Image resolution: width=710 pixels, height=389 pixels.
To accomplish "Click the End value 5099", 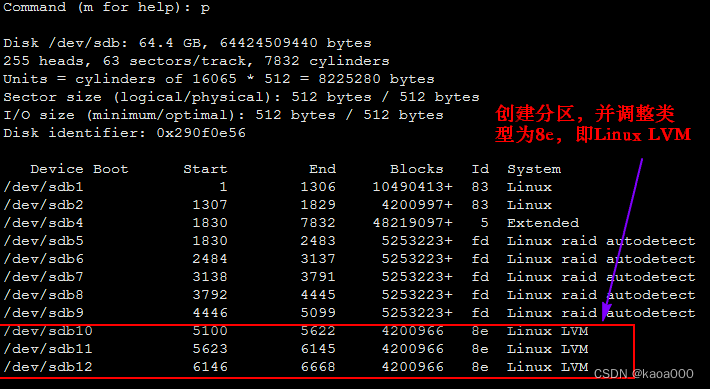I will [x=318, y=313].
